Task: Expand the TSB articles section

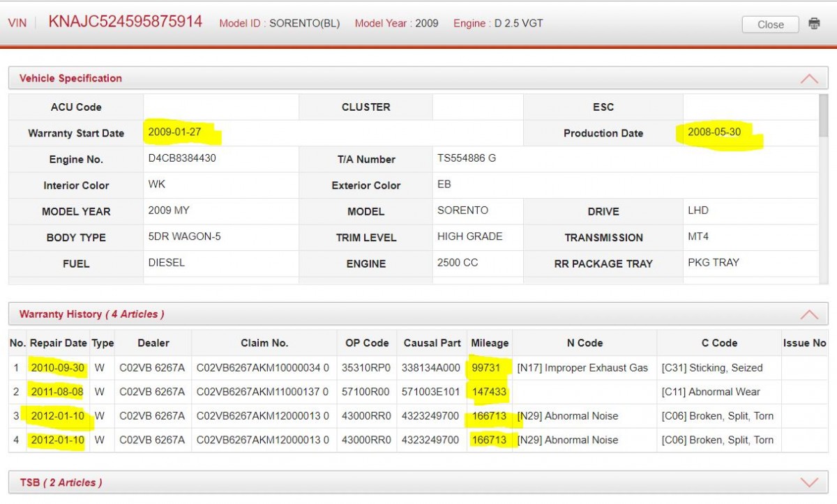Action: point(809,482)
